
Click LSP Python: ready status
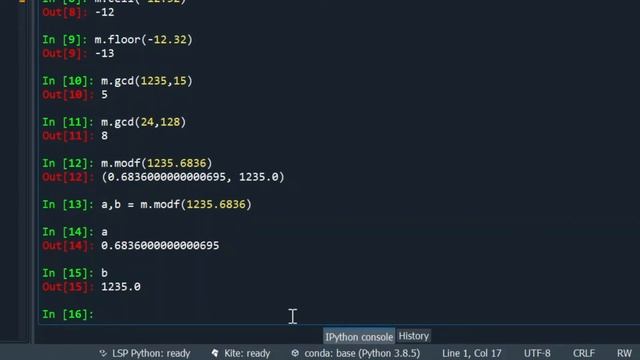(x=151, y=353)
